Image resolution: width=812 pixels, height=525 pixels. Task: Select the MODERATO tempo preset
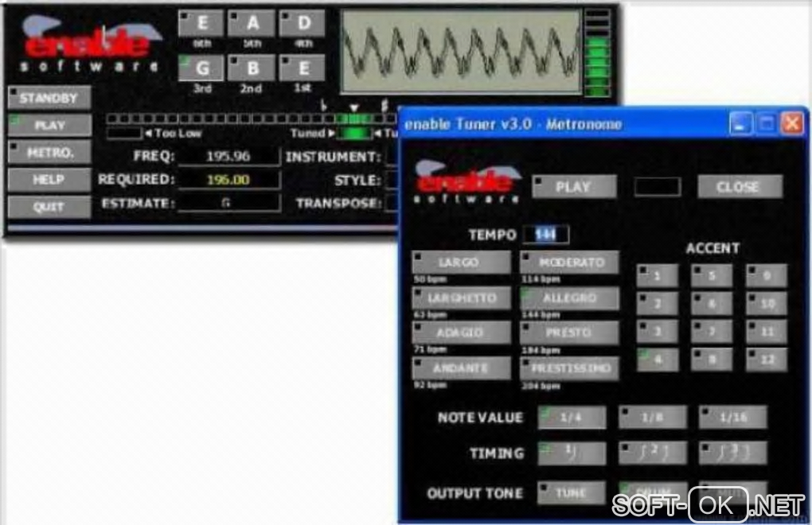pos(569,262)
